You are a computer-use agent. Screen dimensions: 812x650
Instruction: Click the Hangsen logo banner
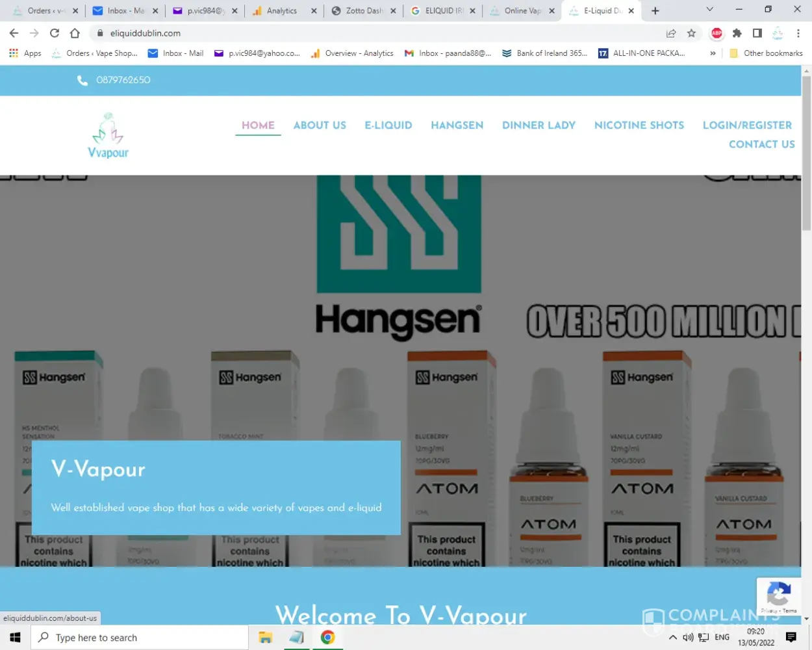398,257
